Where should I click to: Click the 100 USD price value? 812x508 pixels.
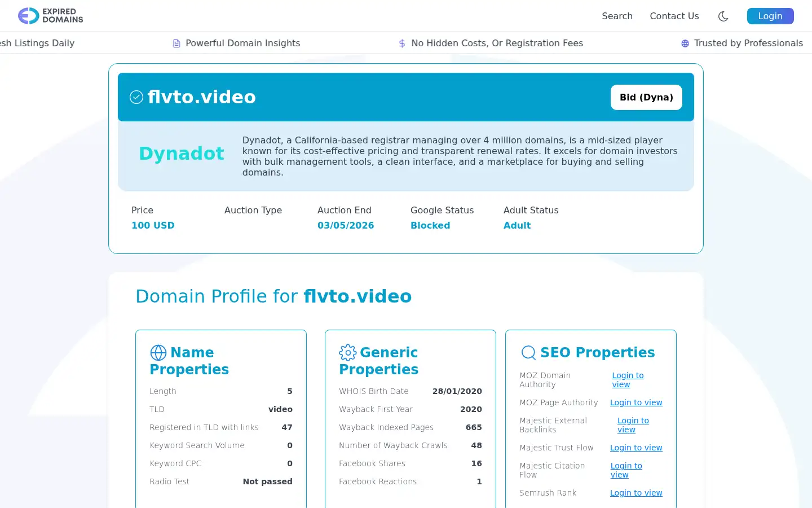tap(153, 225)
